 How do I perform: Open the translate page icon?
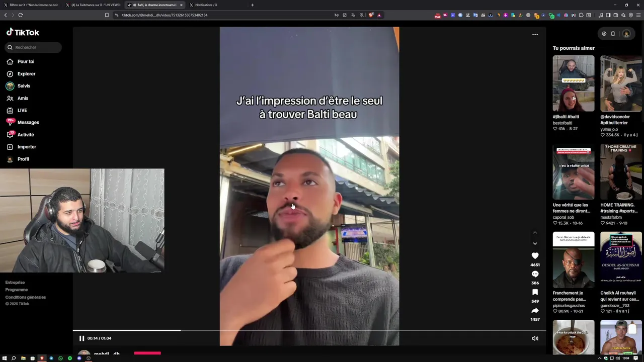click(x=353, y=15)
